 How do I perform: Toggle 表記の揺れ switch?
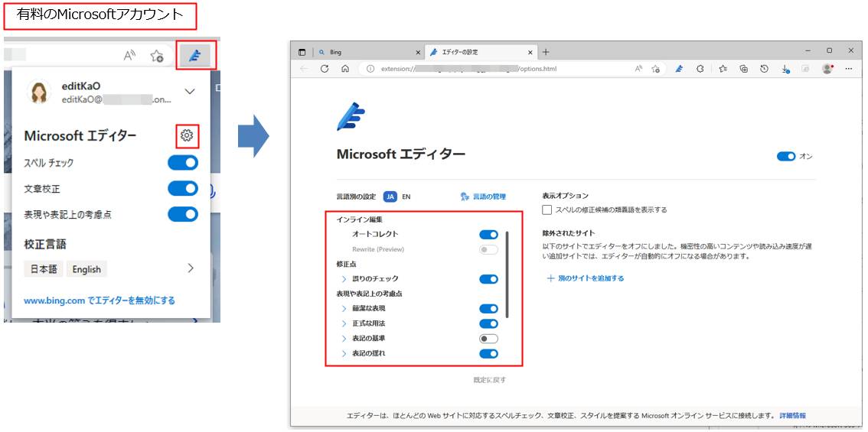489,353
